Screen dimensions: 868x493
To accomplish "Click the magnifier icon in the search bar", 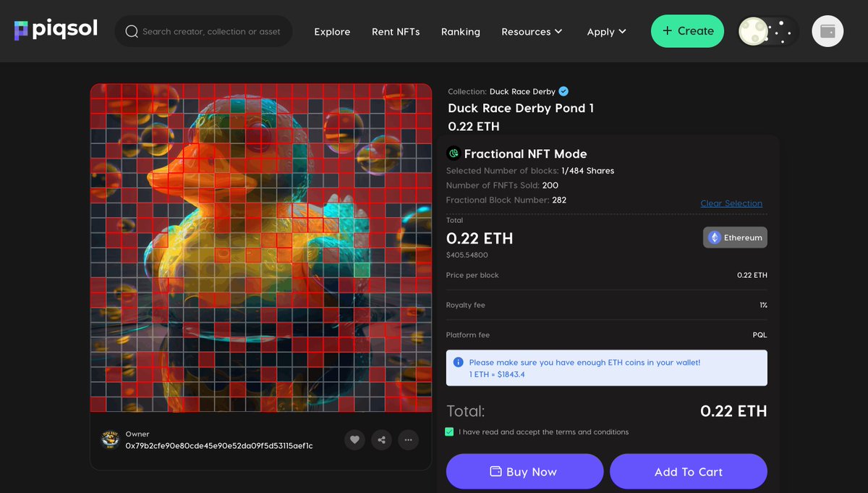I will tap(131, 31).
